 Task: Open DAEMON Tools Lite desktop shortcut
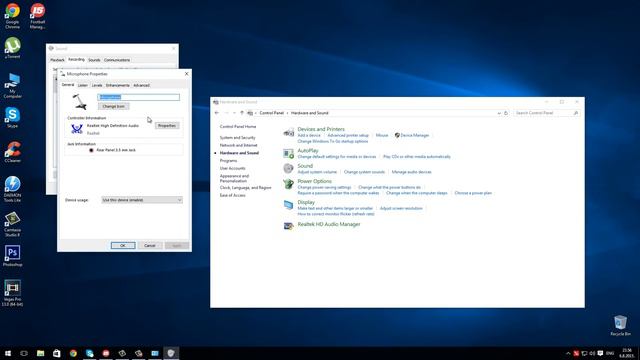12,189
